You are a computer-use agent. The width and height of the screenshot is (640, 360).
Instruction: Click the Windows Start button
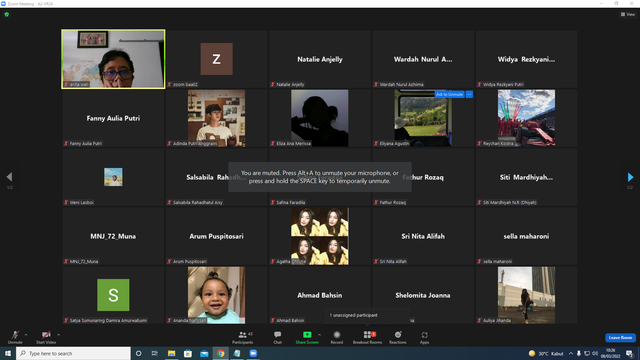pyautogui.click(x=8, y=353)
